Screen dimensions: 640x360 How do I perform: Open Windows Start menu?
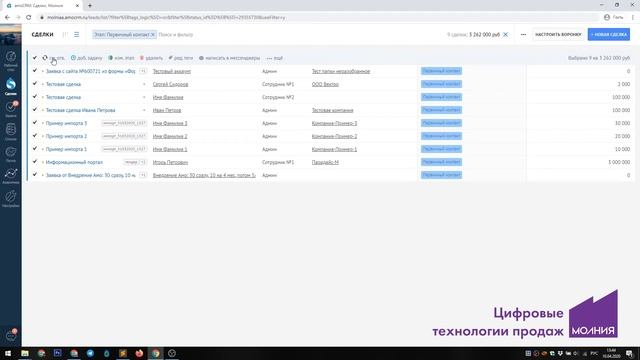8,353
